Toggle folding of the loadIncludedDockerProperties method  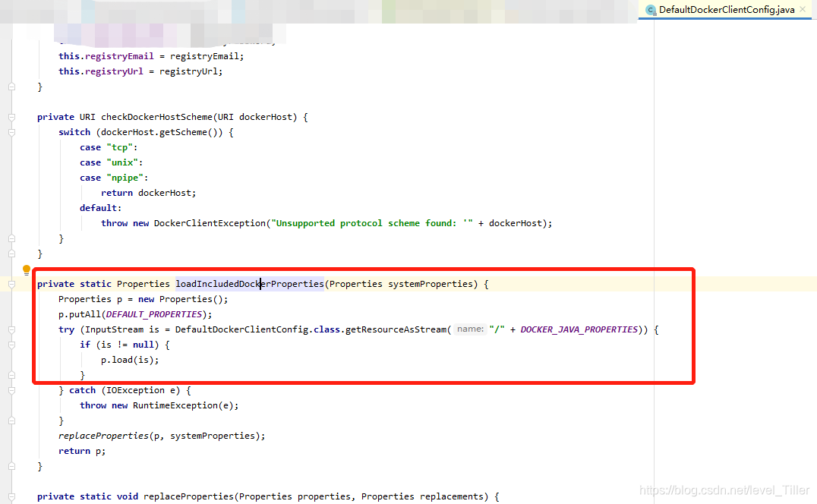tap(11, 283)
